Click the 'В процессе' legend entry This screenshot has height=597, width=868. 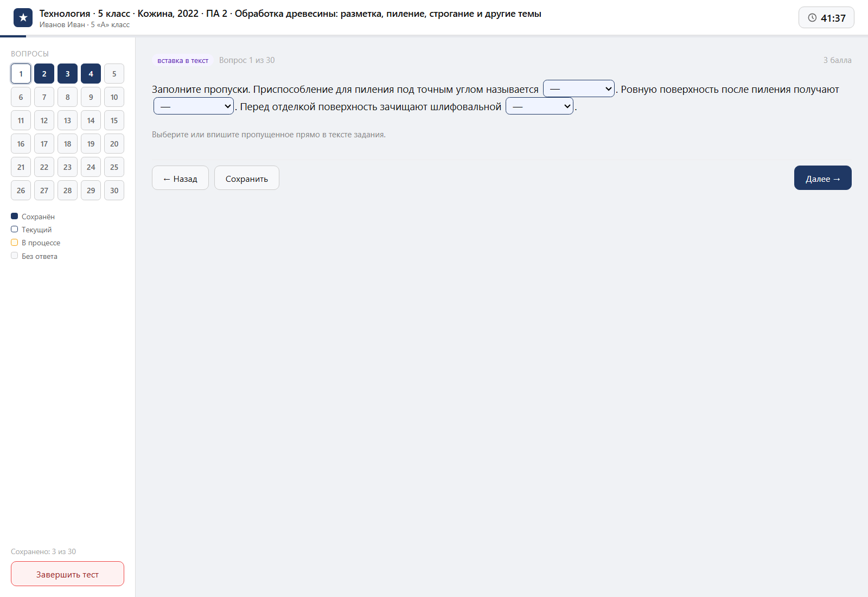click(x=36, y=243)
